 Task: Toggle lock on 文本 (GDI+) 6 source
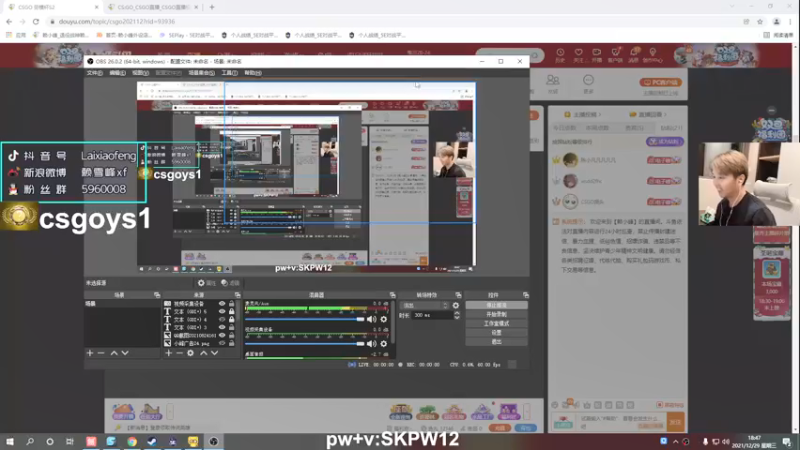(232, 311)
